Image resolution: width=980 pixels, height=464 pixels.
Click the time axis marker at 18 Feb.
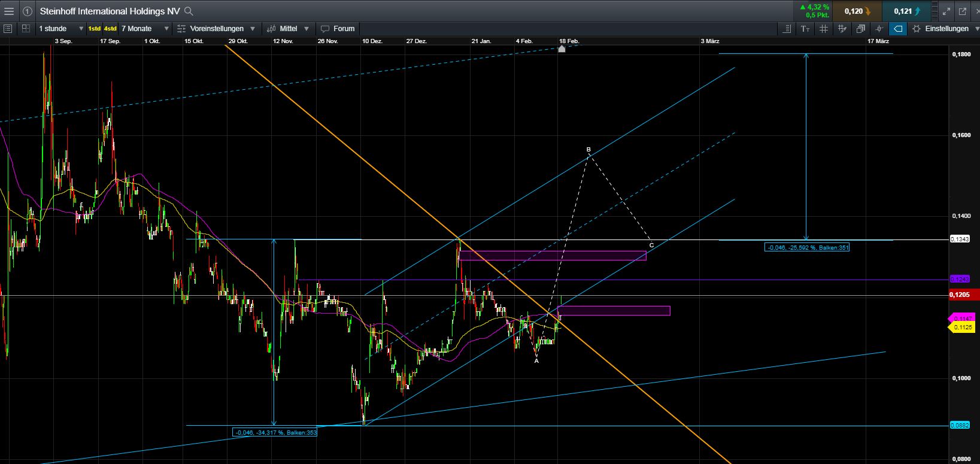coord(562,48)
